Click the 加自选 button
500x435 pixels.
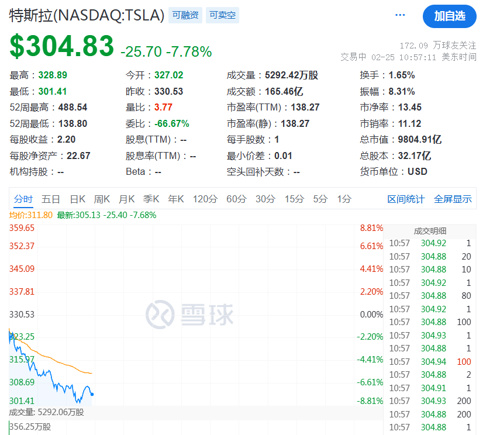point(449,16)
